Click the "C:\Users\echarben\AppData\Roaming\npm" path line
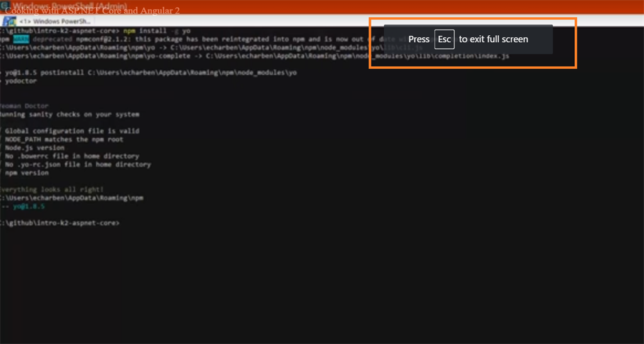The width and height of the screenshot is (644, 344). pyautogui.click(x=72, y=198)
